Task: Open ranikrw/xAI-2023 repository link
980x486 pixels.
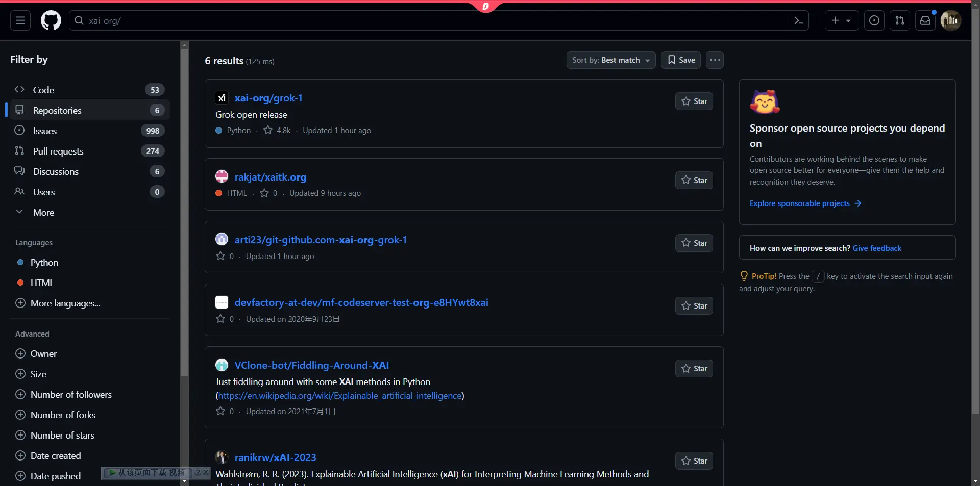Action: [276, 457]
